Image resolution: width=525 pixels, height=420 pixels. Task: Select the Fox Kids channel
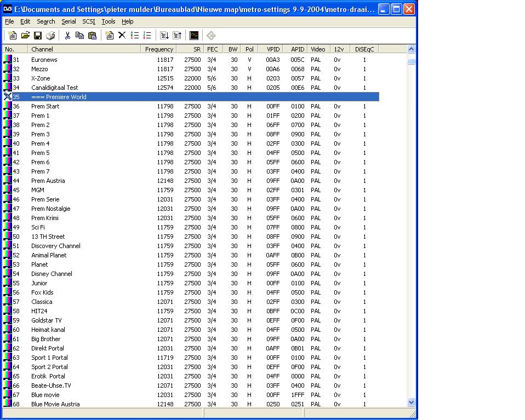click(x=191, y=292)
